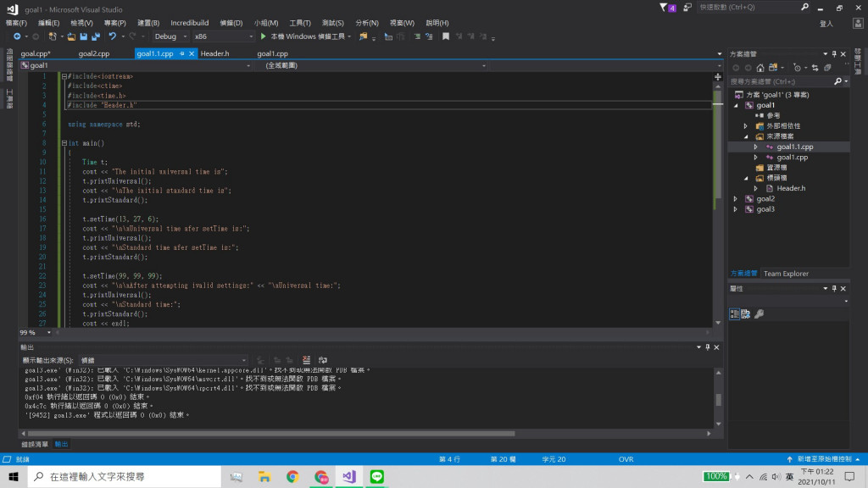
Task: Click Clear All icon in Output panel
Action: [x=306, y=360]
